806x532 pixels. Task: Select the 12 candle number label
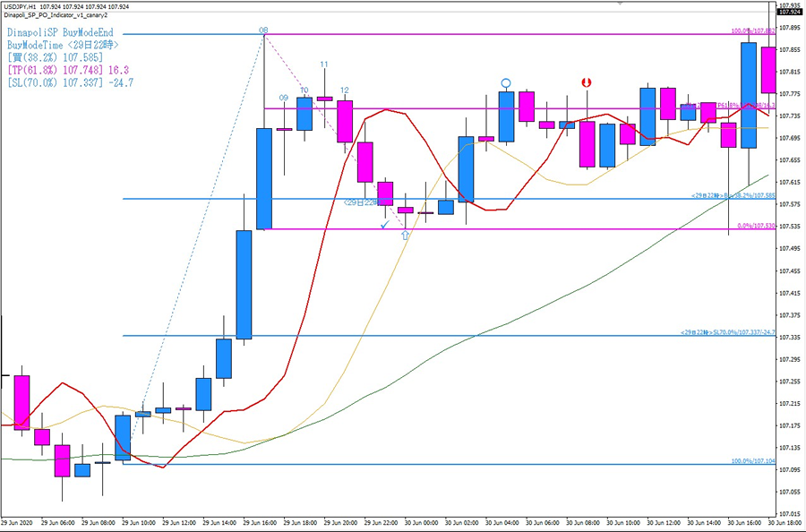click(345, 90)
